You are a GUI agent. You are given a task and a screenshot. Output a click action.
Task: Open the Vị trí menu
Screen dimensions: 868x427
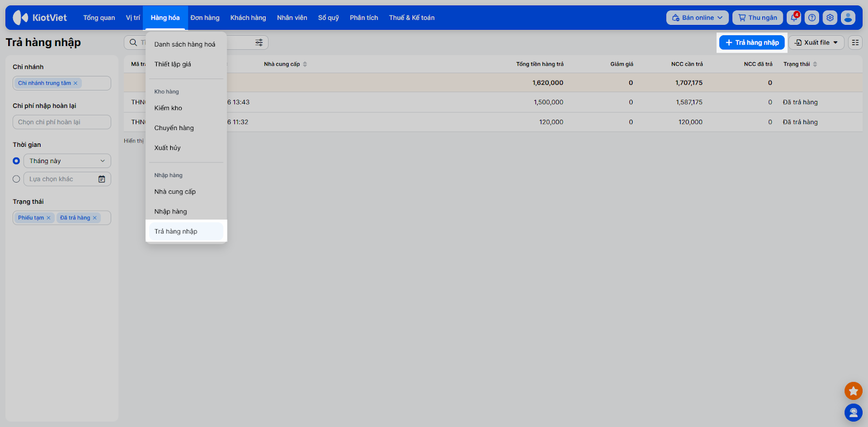click(x=133, y=17)
